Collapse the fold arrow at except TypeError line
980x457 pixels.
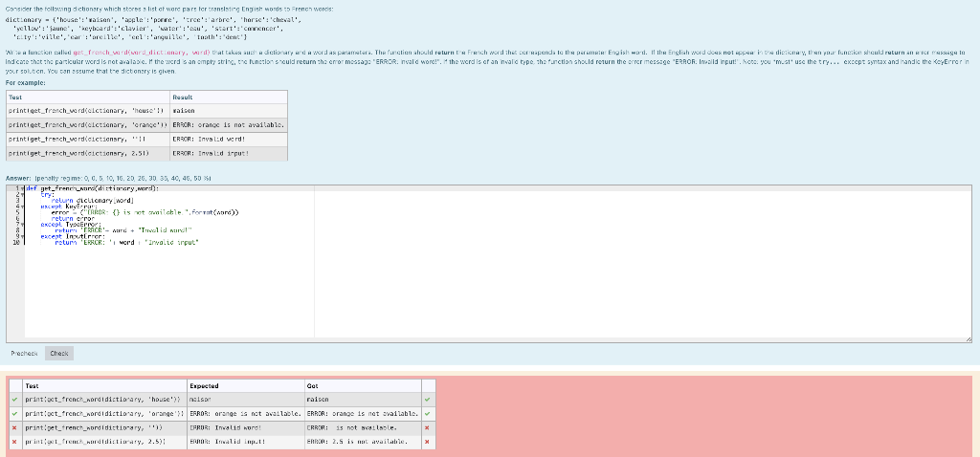23,224
